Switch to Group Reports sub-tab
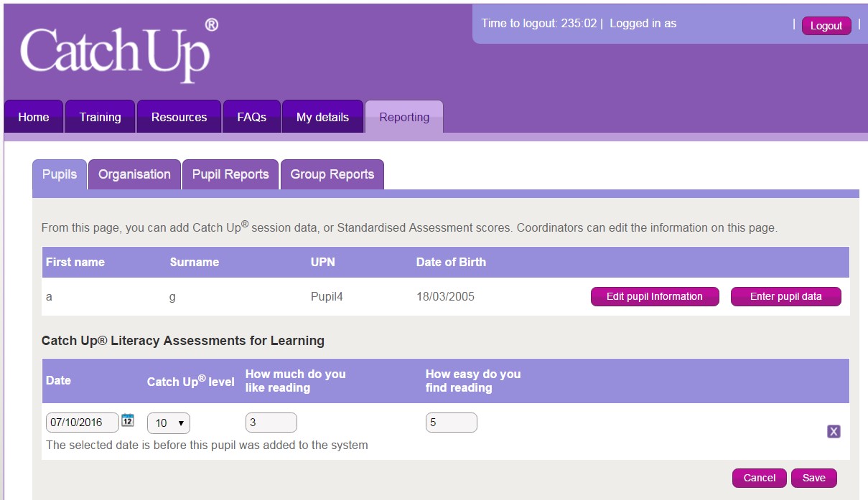The height and width of the screenshot is (500, 868). (332, 174)
